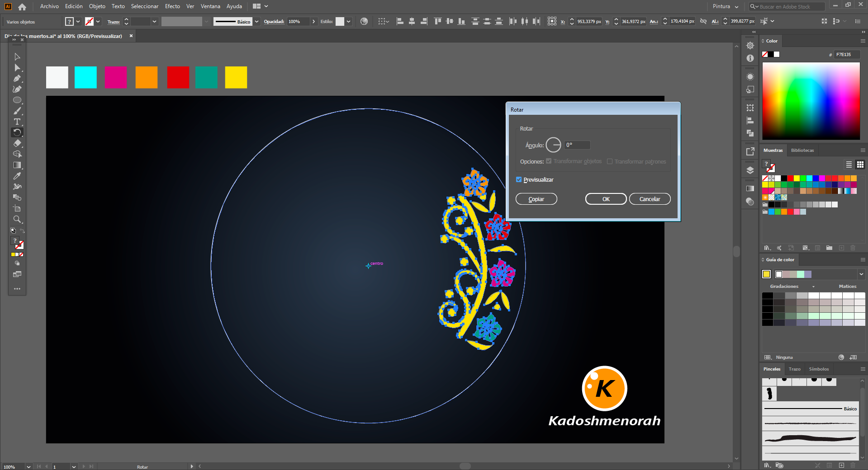Expand harmony rules dropdown in Guía de color
Screen dimensions: 868x470
pos(861,274)
